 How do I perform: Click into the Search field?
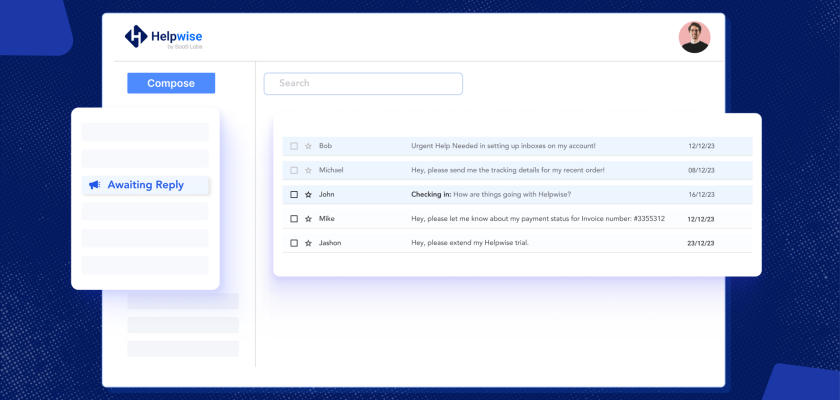pos(363,83)
